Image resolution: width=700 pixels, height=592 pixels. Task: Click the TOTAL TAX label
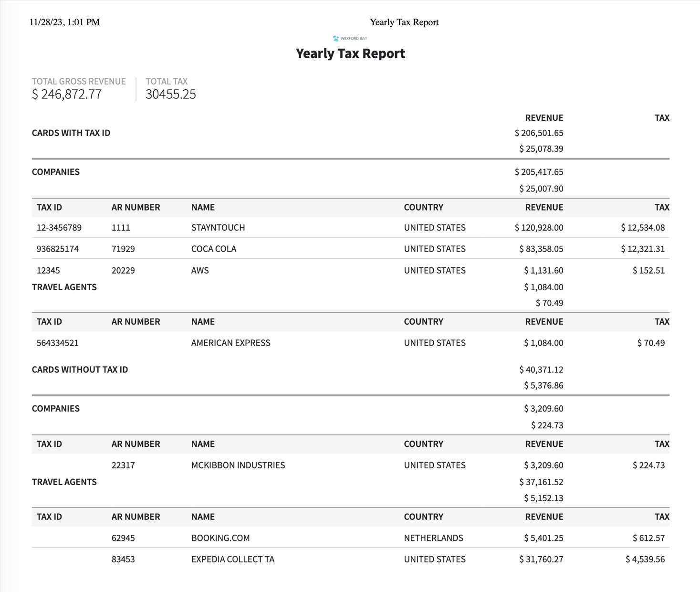(167, 81)
